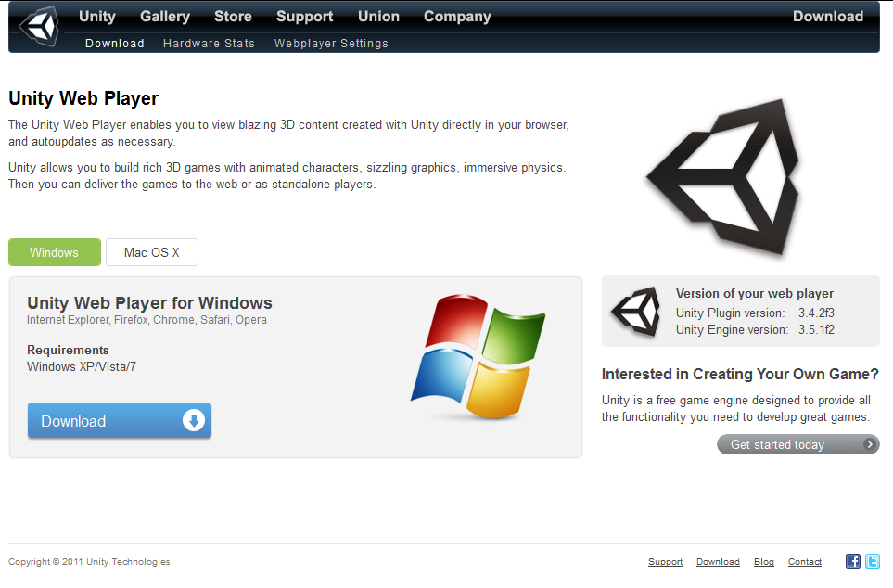Select the Windows platform tab

coord(55,252)
